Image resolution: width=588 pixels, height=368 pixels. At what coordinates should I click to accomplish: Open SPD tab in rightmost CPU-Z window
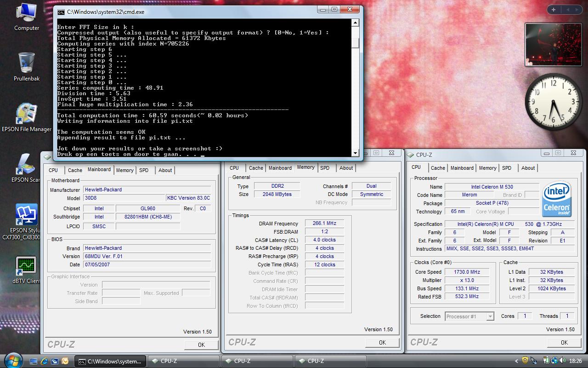tap(507, 168)
